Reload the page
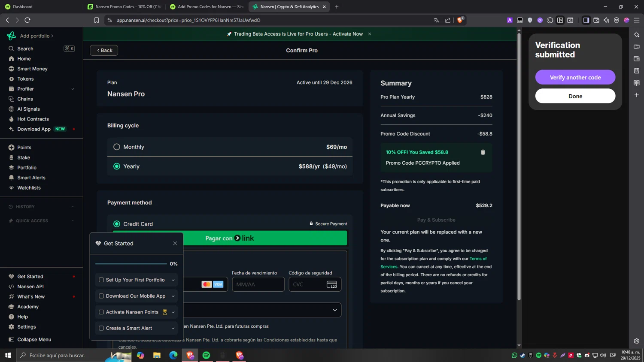The height and width of the screenshot is (362, 644). [x=27, y=20]
